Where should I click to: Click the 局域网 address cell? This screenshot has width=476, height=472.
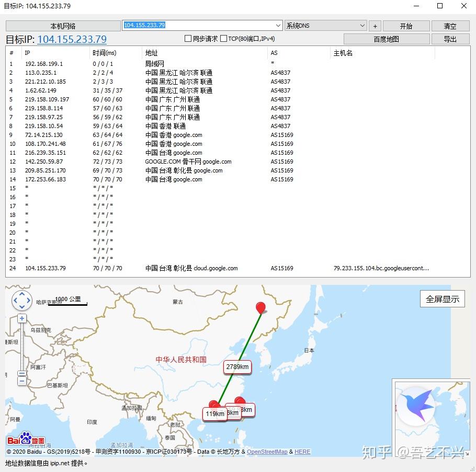tap(154, 64)
